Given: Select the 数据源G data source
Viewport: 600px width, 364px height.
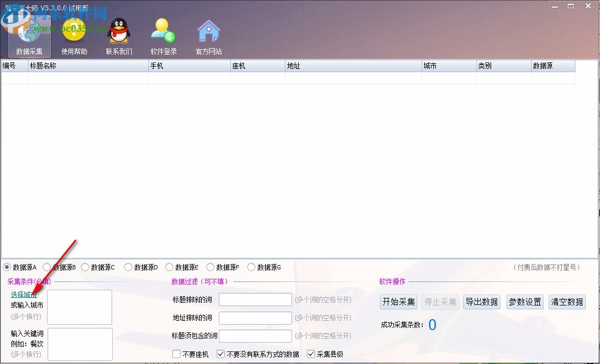Looking at the screenshot, I should click(251, 267).
